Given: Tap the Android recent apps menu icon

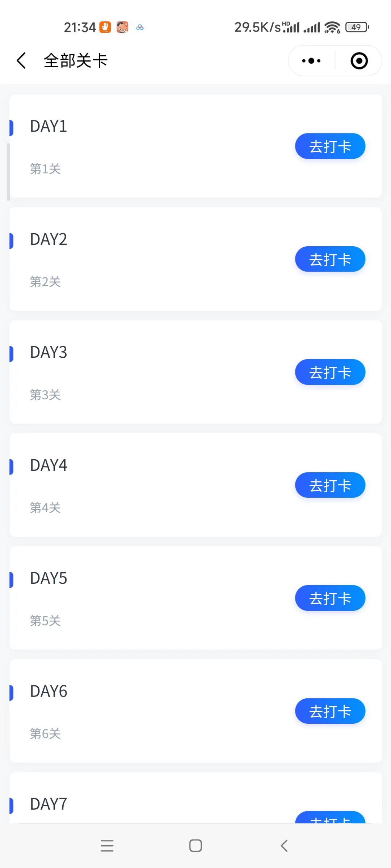Looking at the screenshot, I should pos(107,846).
